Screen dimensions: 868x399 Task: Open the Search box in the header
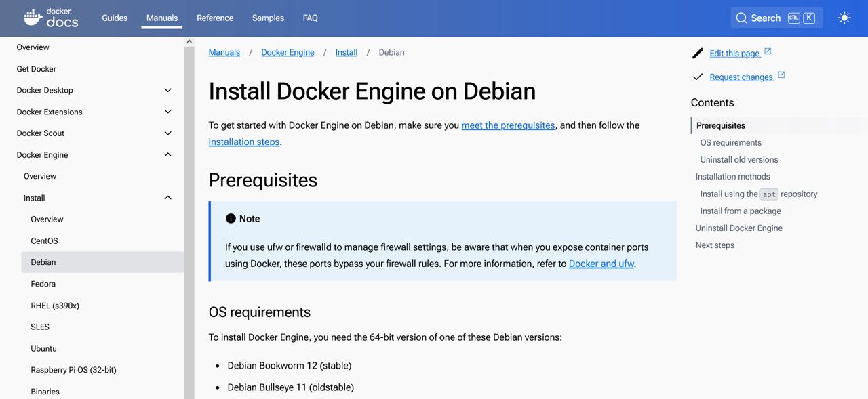[x=776, y=18]
